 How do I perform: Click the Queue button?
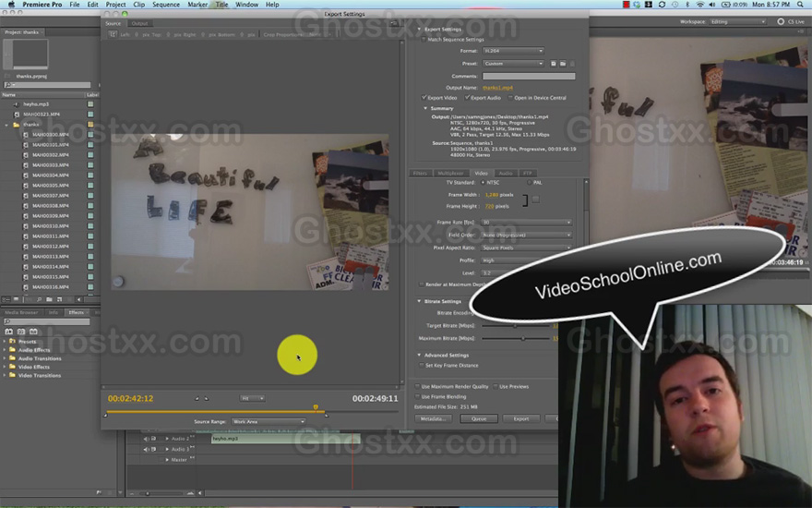click(479, 418)
